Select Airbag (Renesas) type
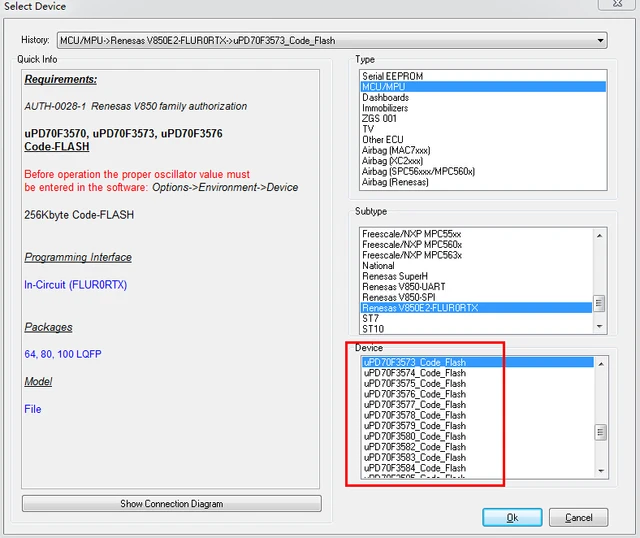This screenshot has height=538, width=640. tap(483, 182)
